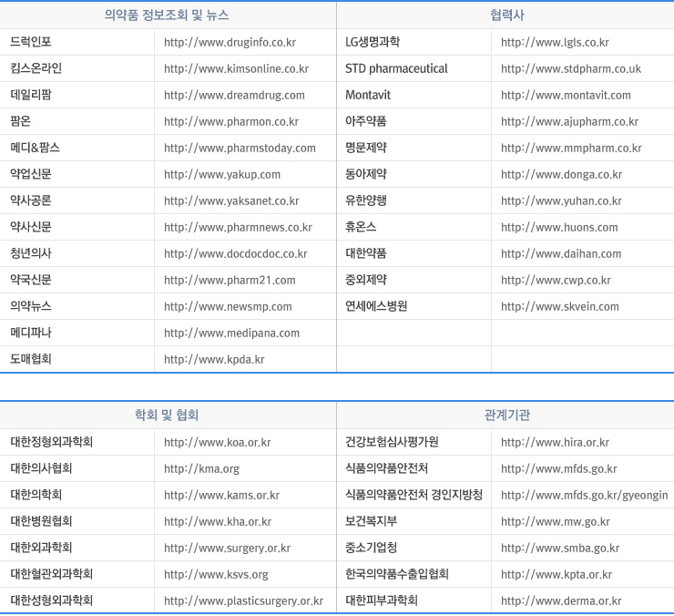Open the plasticsurgery.or.kr link

click(x=244, y=601)
